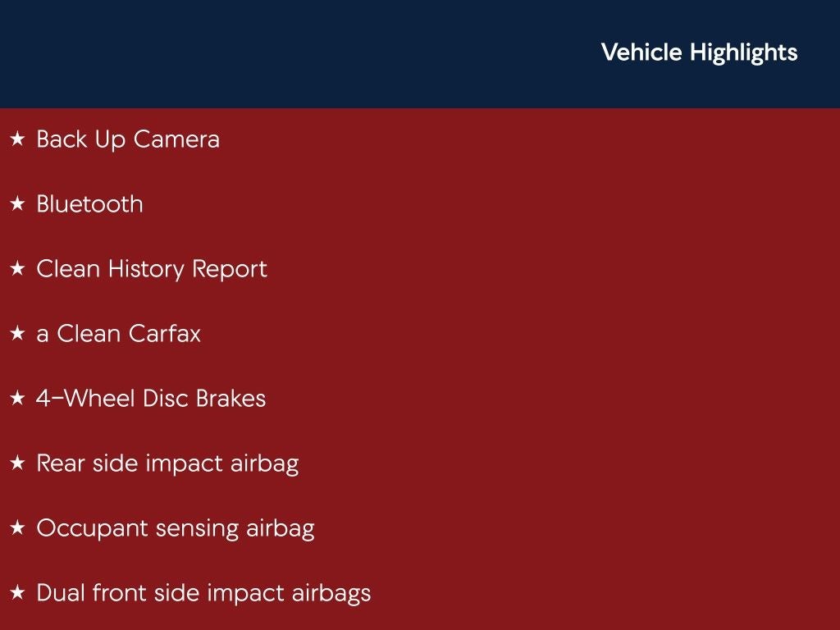This screenshot has height=630, width=840.
Task: Select the Bluetooth highlight text
Action: coord(89,204)
